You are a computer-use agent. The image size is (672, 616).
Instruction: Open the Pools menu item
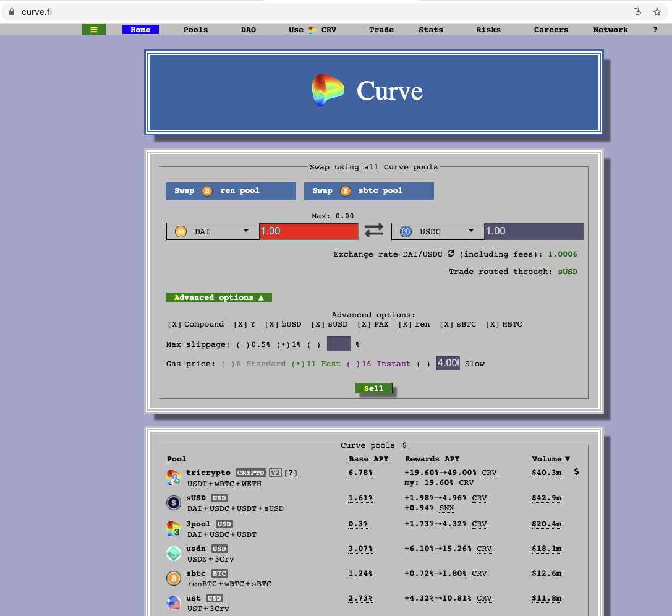(195, 29)
